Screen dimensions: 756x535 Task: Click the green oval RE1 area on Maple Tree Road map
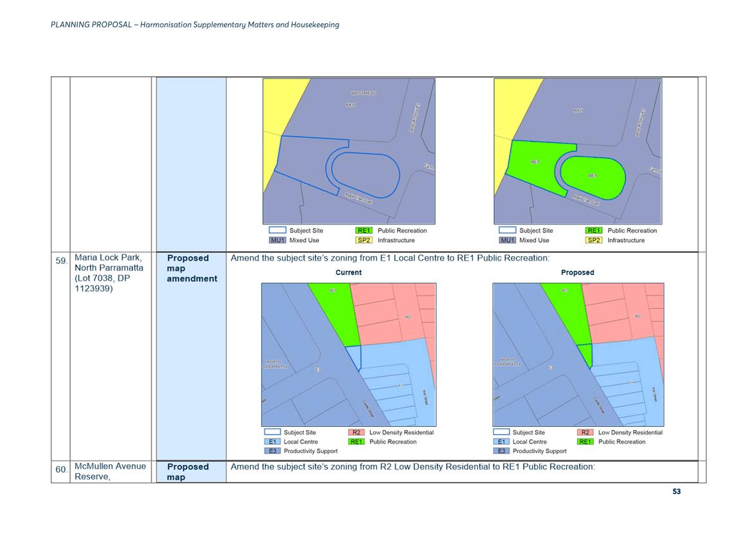[x=593, y=178]
